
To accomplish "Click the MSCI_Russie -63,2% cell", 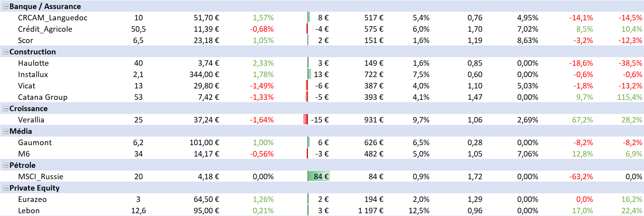I will tap(581, 177).
